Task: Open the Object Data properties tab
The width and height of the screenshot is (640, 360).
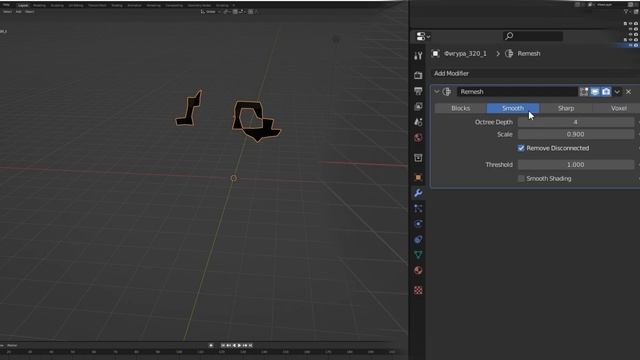Action: pos(418,255)
